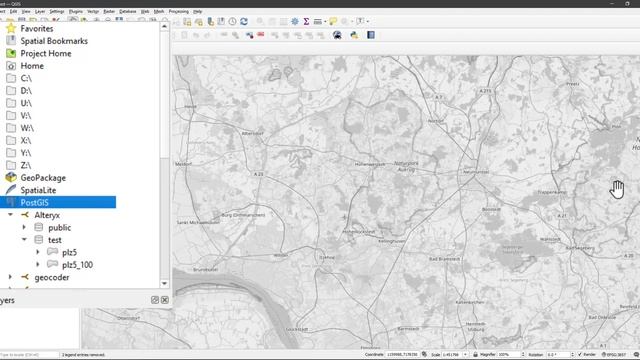This screenshot has width=640, height=360.
Task: Click the Rotation value field
Action: [558, 355]
